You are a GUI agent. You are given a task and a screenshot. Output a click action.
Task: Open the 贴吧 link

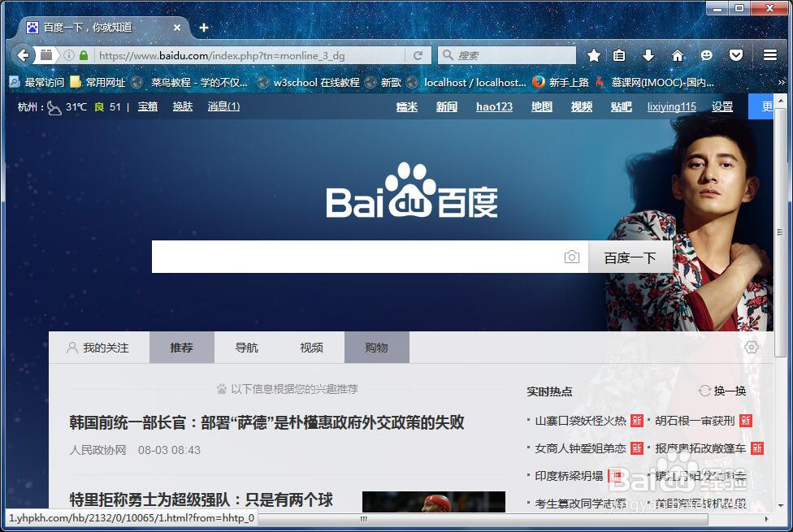click(621, 106)
